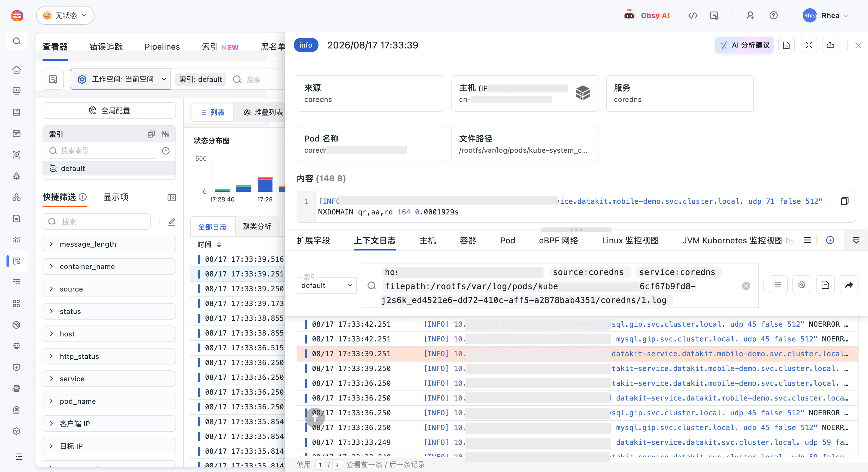Viewport: 868px width, 472px height.
Task: Expand the source filter
Action: point(109,289)
